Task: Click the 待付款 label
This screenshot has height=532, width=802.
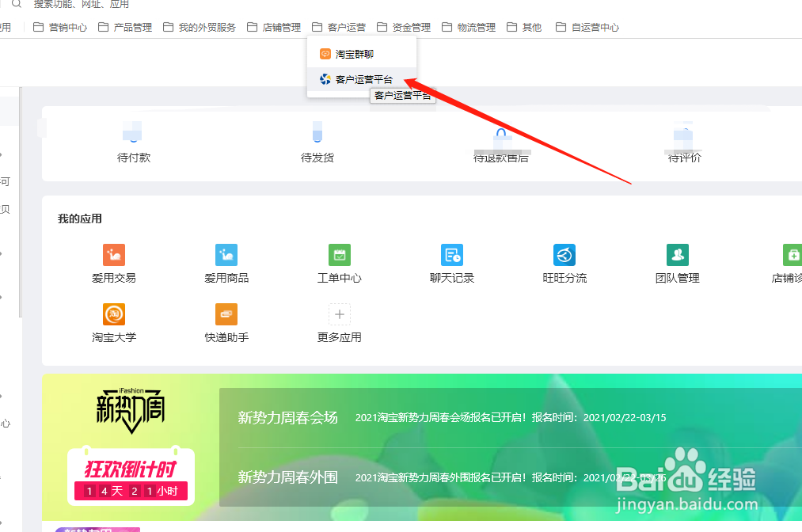Action: (x=134, y=158)
